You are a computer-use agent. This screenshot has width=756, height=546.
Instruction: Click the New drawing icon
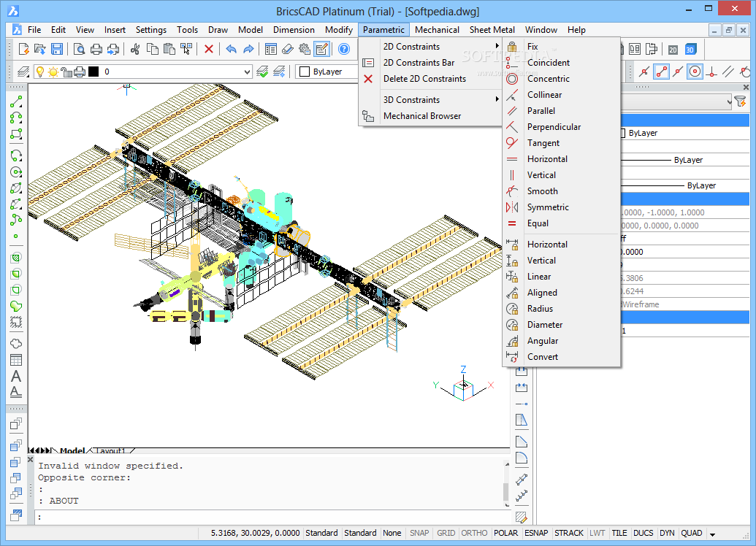(x=23, y=49)
